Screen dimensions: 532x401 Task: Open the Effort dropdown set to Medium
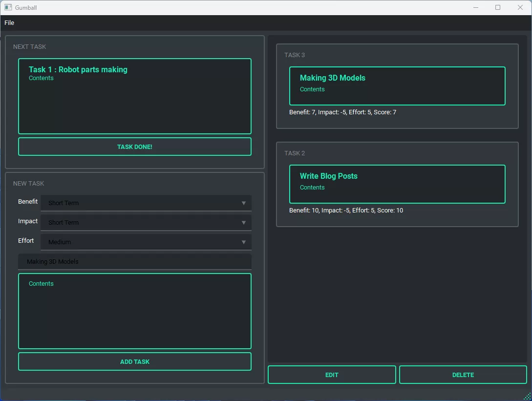pos(146,242)
